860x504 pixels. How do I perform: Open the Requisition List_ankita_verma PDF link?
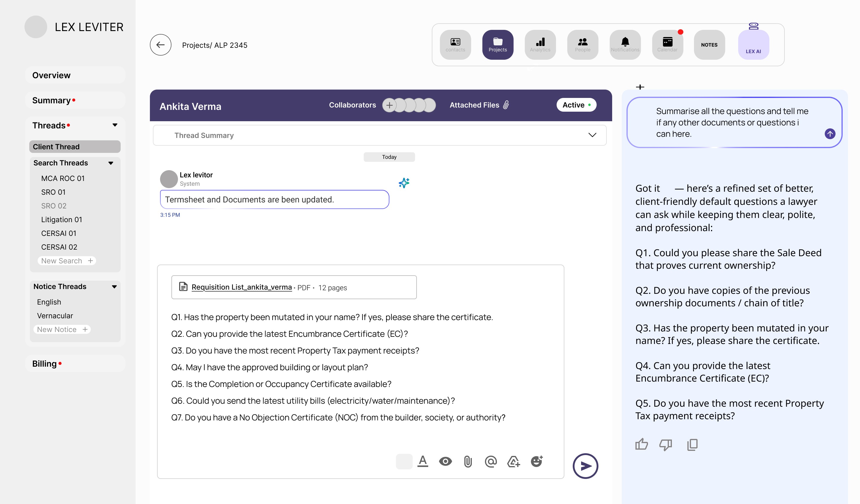tap(241, 287)
